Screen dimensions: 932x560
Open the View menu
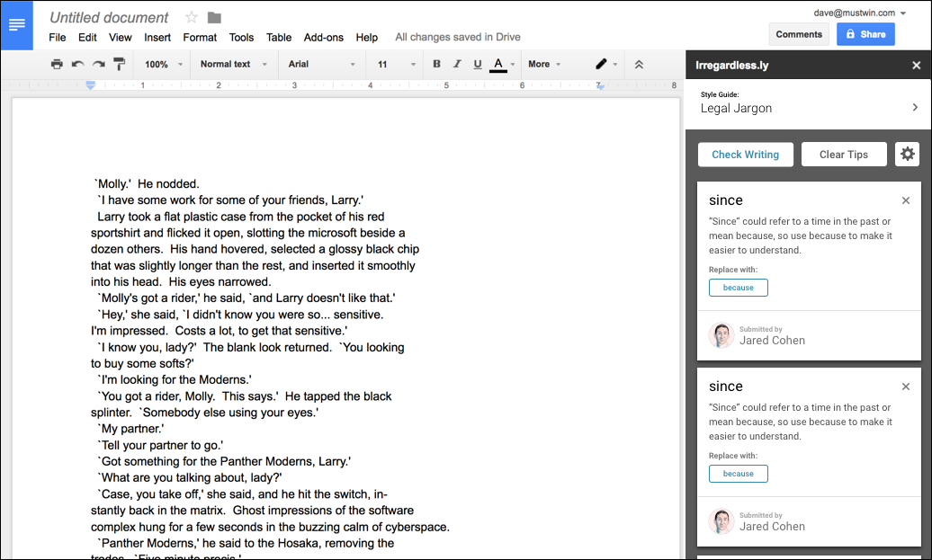point(120,38)
